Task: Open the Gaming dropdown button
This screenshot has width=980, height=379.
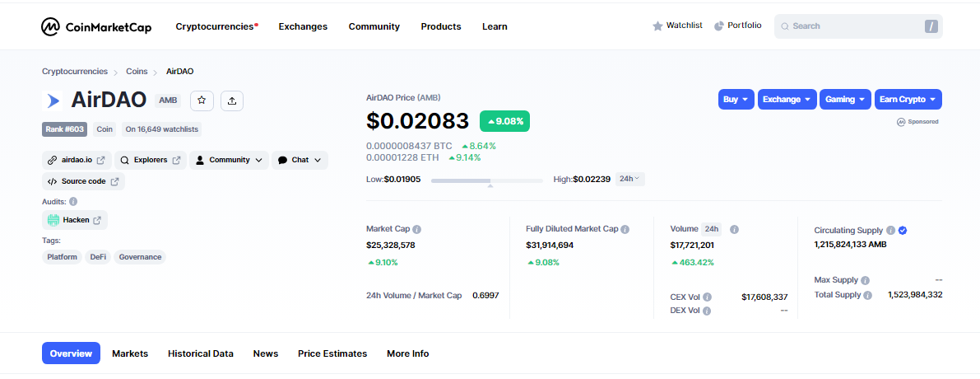Action: point(846,100)
